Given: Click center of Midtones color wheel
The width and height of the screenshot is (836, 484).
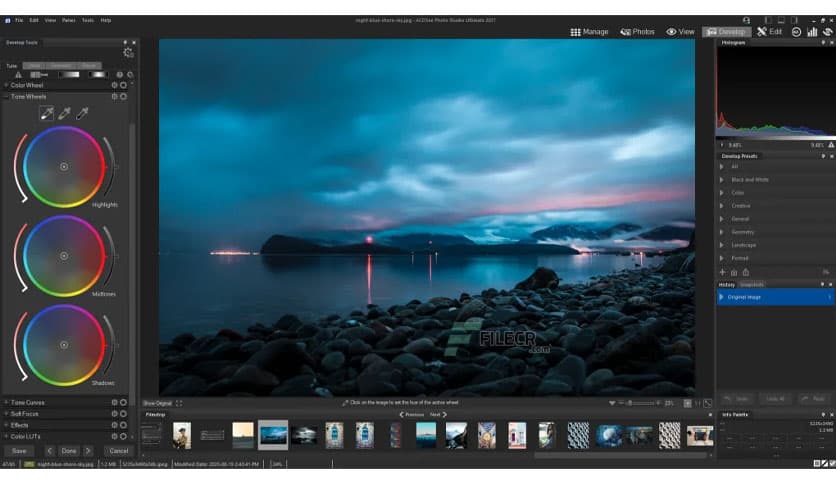Looking at the screenshot, I should pyautogui.click(x=64, y=256).
